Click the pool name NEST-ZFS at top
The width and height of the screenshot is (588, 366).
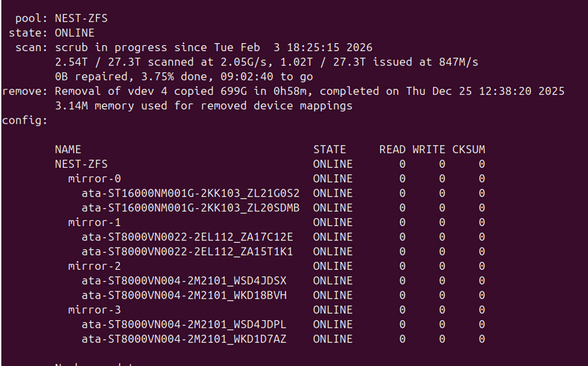coord(81,18)
